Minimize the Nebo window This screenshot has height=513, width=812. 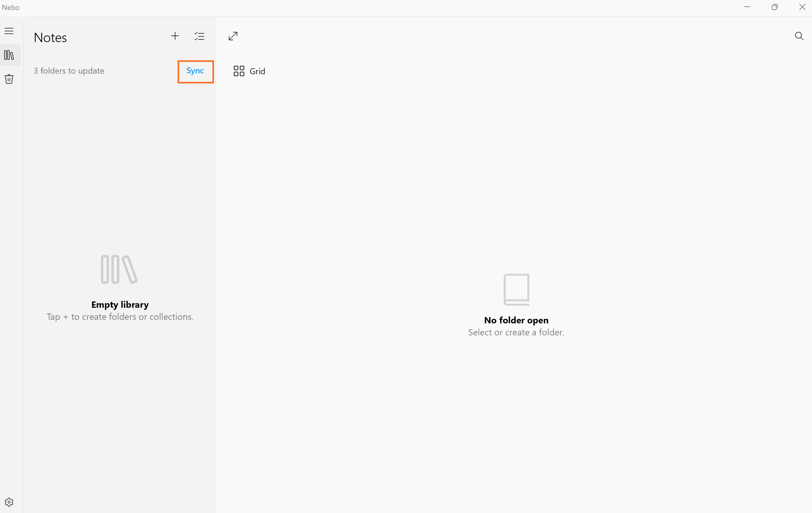[747, 7]
